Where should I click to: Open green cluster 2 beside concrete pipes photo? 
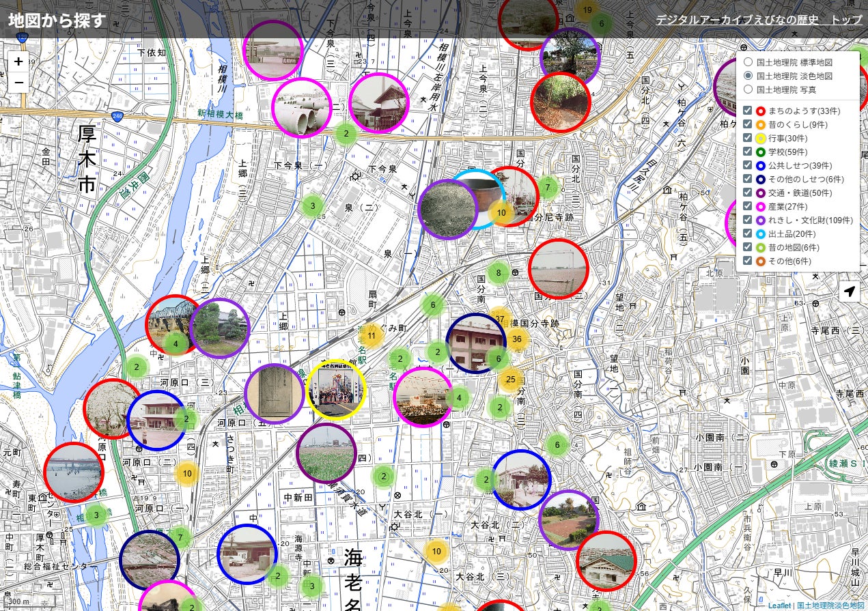coord(346,134)
